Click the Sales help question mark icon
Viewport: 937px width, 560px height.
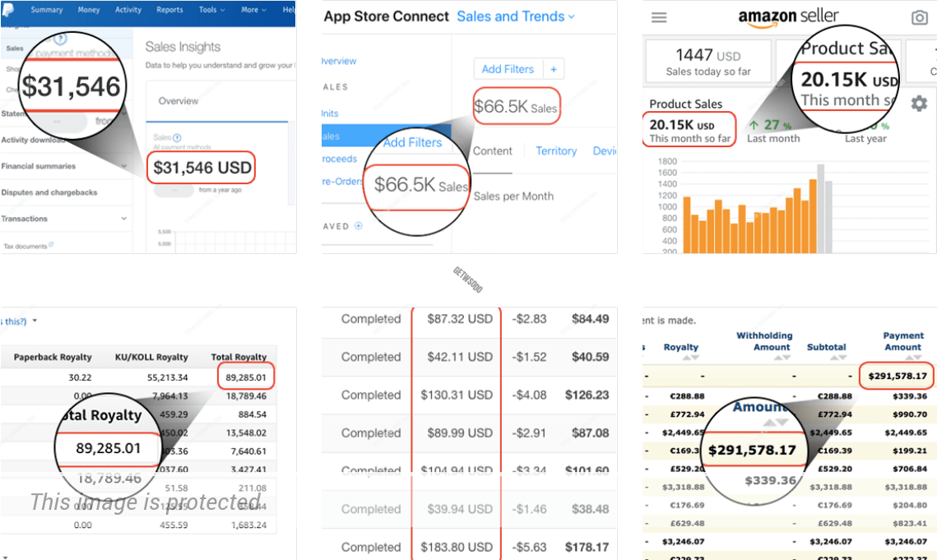point(178,138)
